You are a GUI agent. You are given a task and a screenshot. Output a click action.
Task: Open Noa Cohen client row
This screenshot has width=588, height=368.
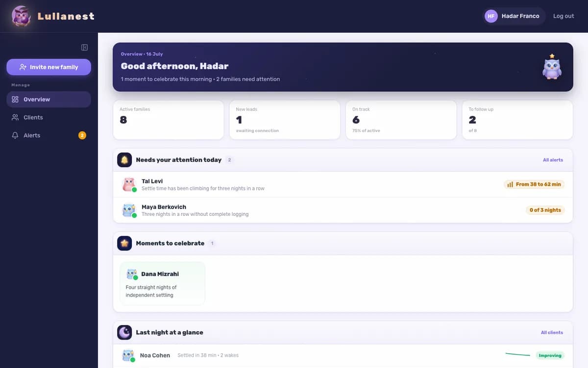[x=343, y=356]
